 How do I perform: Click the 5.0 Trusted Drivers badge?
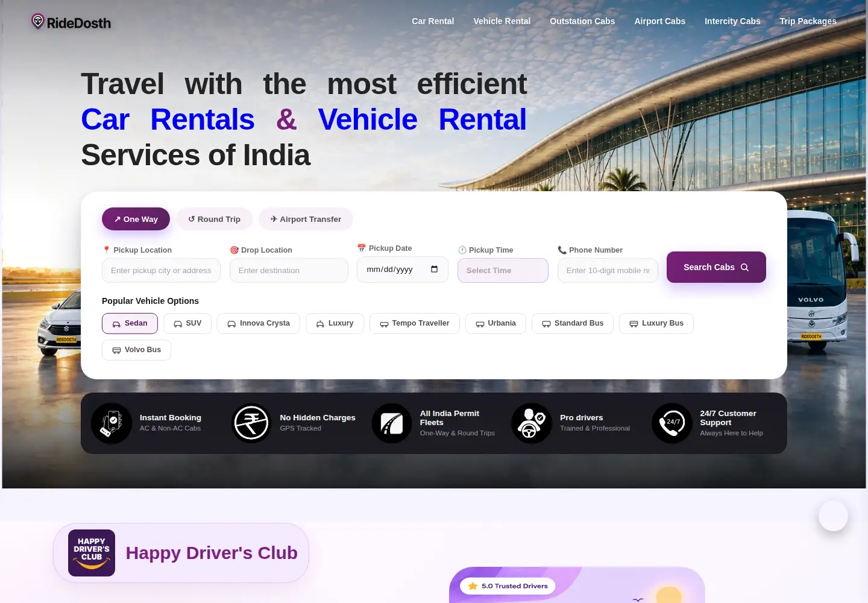click(x=508, y=586)
